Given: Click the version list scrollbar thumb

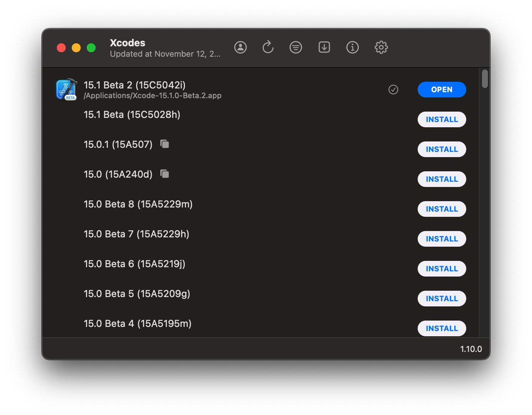Looking at the screenshot, I should (x=485, y=79).
